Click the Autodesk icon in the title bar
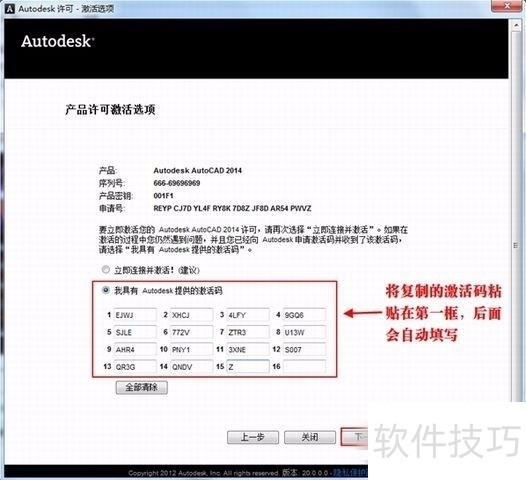Viewport: 526px width, 480px height. 10,9
